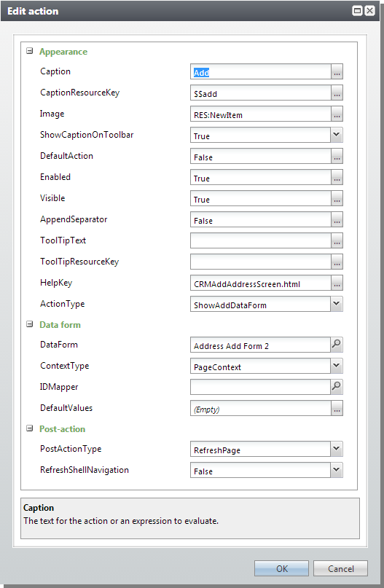384x588 pixels.
Task: Click the OK button
Action: coord(281,568)
